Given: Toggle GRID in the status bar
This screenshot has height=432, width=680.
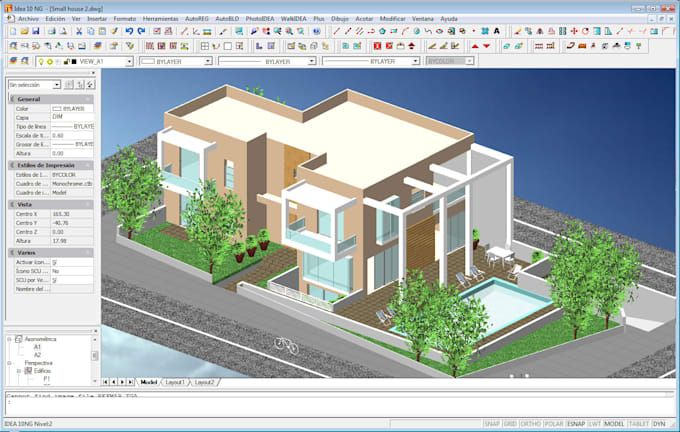Looking at the screenshot, I should 510,424.
